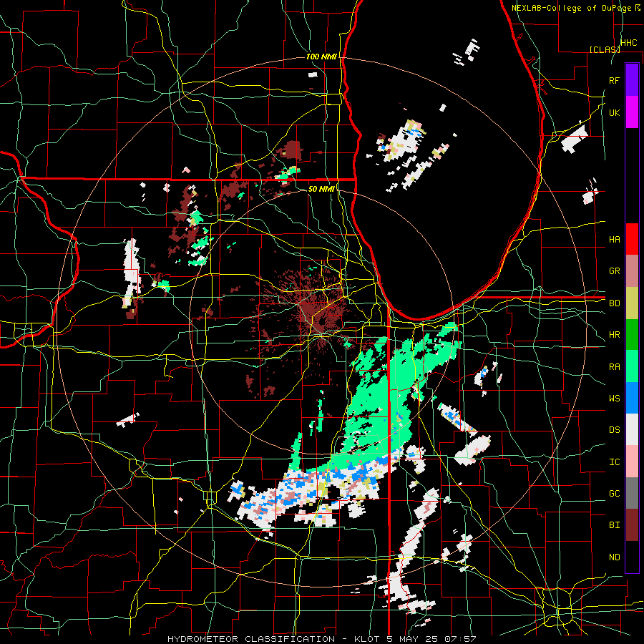The height and width of the screenshot is (644, 644).
Task: Click the [CLAS] units label
Action: [605, 49]
